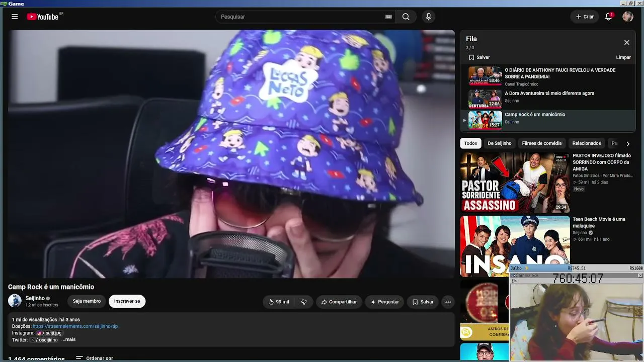Select the Todos filter chip
This screenshot has height=362, width=644.
[470, 143]
